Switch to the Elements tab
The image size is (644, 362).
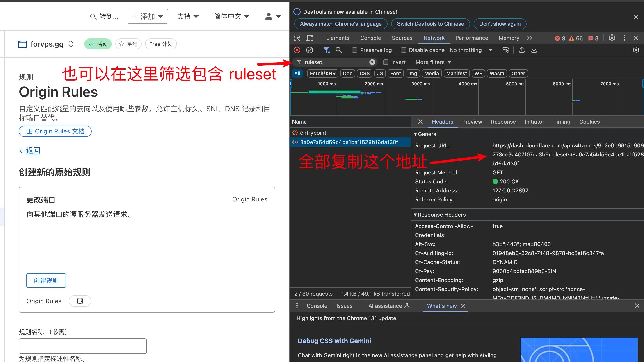click(338, 38)
